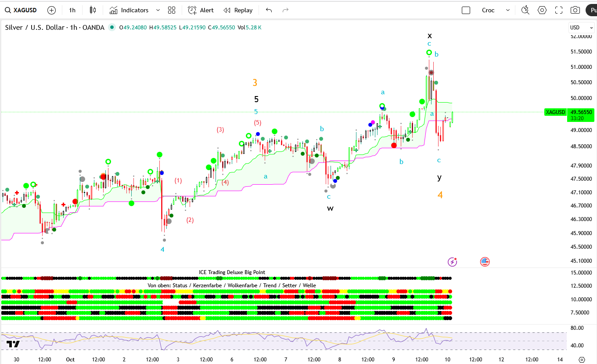Click the green XAGUSD price label
The image size is (597, 364).
pos(555,112)
